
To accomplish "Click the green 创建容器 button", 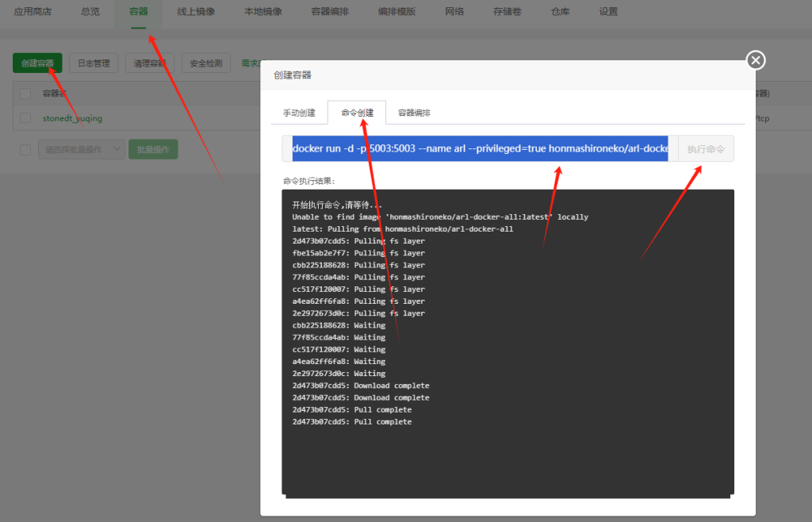I will point(37,63).
